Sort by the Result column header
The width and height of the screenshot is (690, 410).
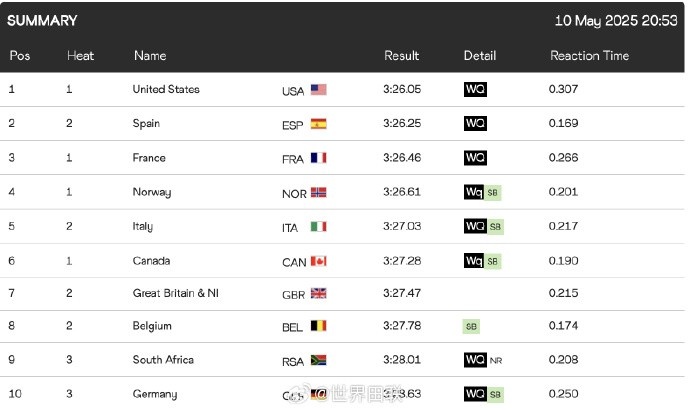tap(401, 56)
